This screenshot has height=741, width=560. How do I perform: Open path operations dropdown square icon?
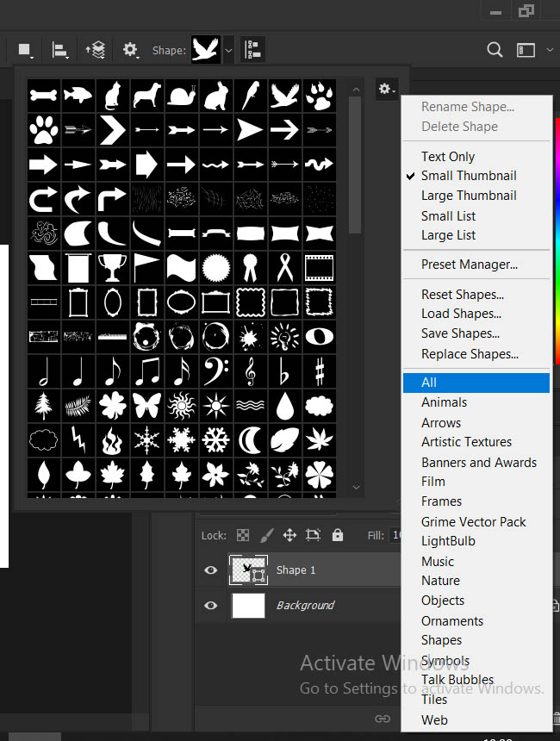coord(25,50)
